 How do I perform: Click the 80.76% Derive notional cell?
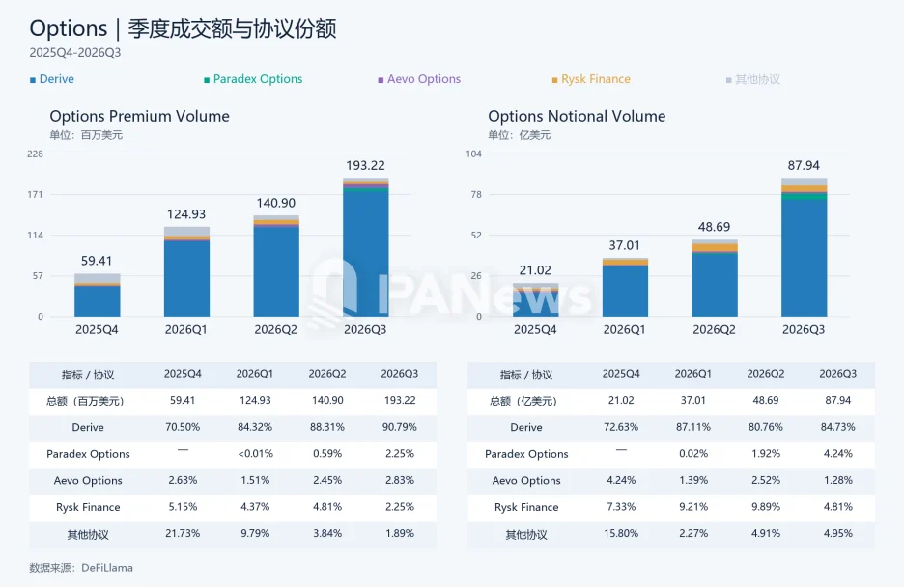[x=766, y=427]
